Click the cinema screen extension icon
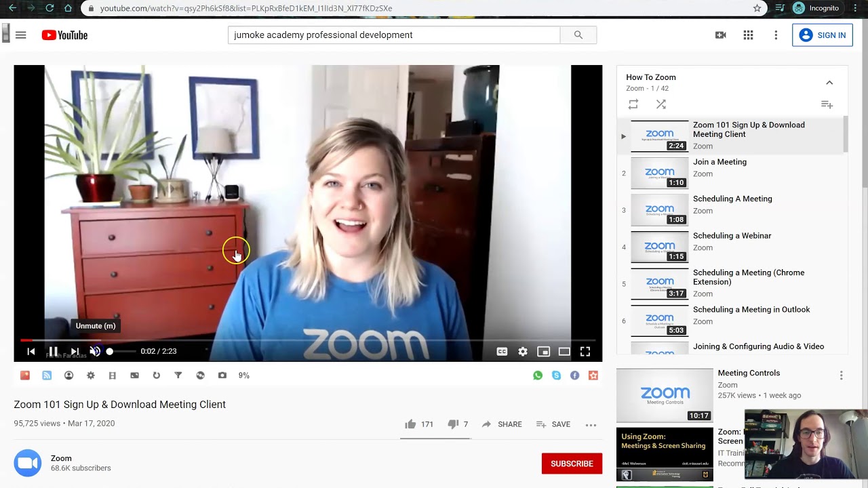Image resolution: width=868 pixels, height=488 pixels. tap(134, 375)
